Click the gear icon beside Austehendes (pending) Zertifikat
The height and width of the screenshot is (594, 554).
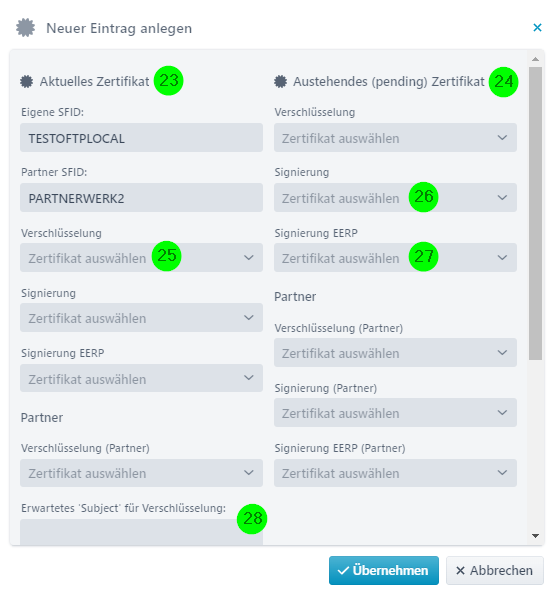(280, 81)
